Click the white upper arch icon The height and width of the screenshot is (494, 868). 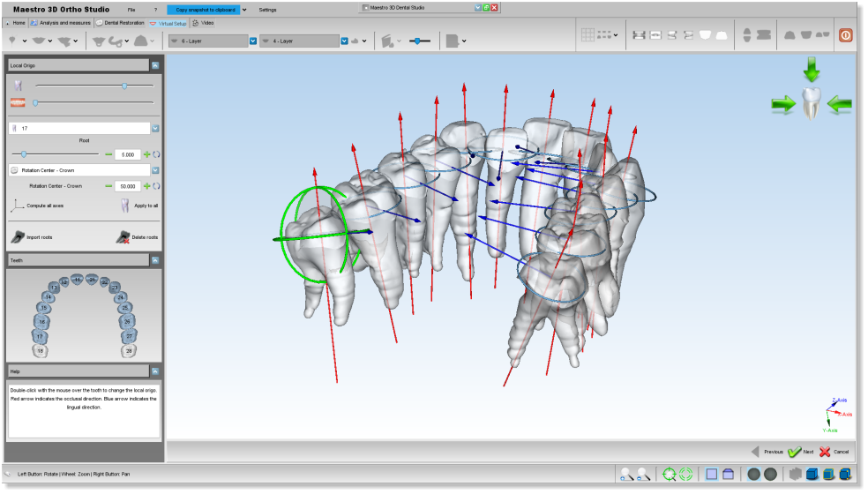705,35
